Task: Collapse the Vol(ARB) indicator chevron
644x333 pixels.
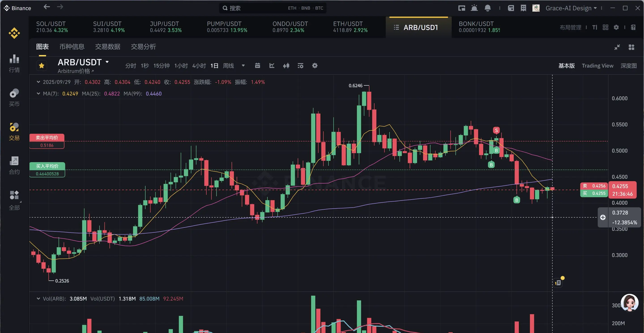Action: [x=38, y=298]
